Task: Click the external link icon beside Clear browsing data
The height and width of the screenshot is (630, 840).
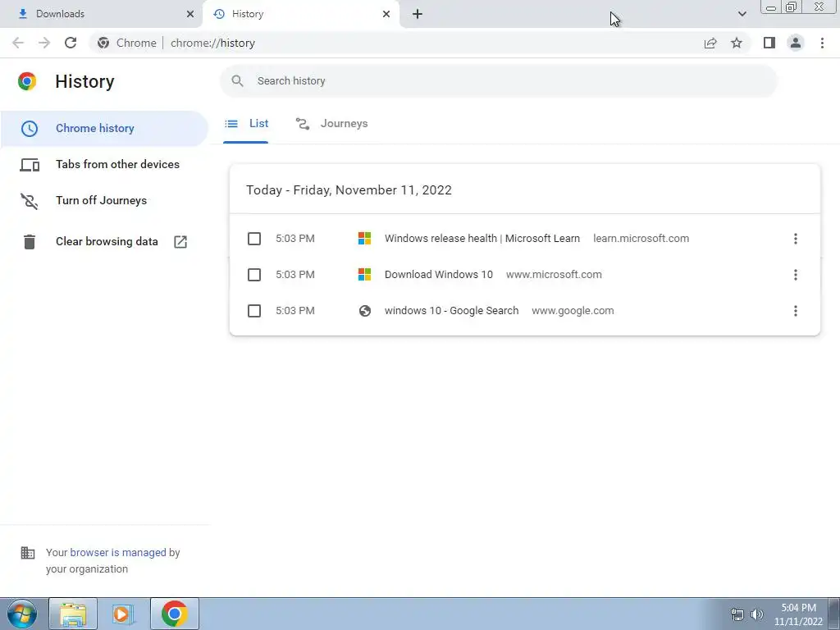Action: (x=180, y=242)
